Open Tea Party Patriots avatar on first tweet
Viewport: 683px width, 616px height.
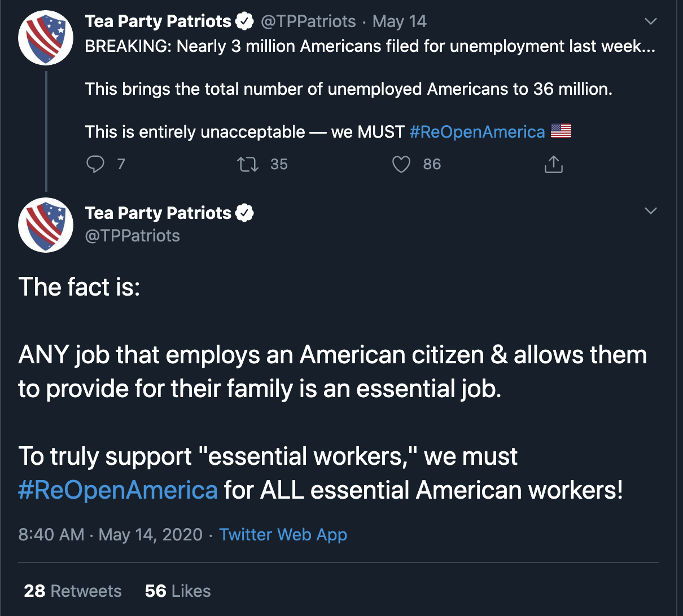tap(46, 38)
